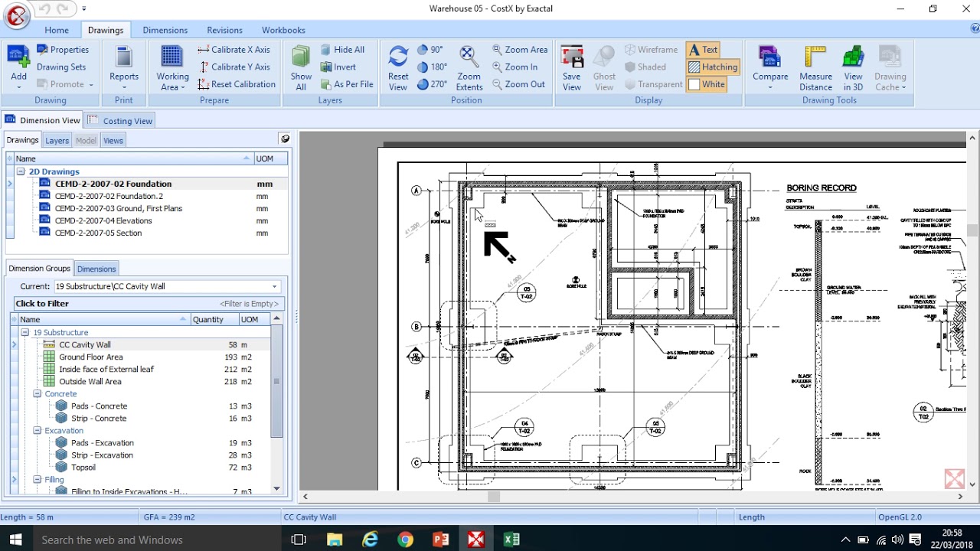980x551 pixels.
Task: Select CEMD-2-2007-04 Elevations drawing
Action: tap(103, 220)
